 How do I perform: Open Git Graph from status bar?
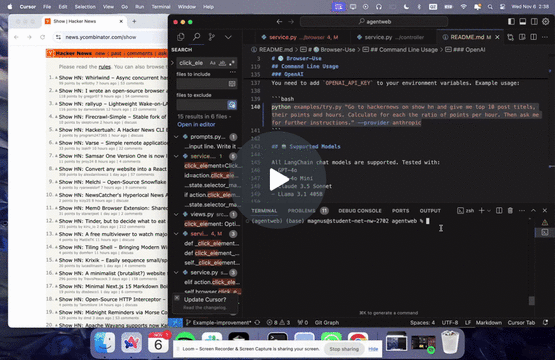(327, 322)
